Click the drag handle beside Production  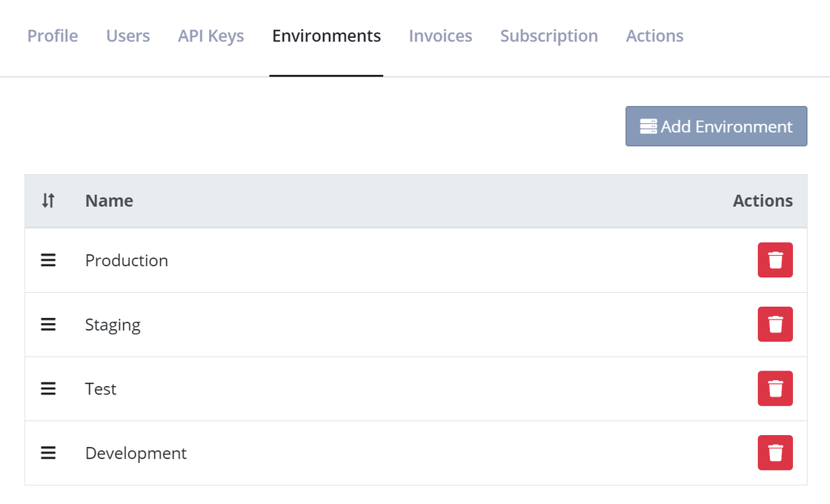(x=48, y=260)
